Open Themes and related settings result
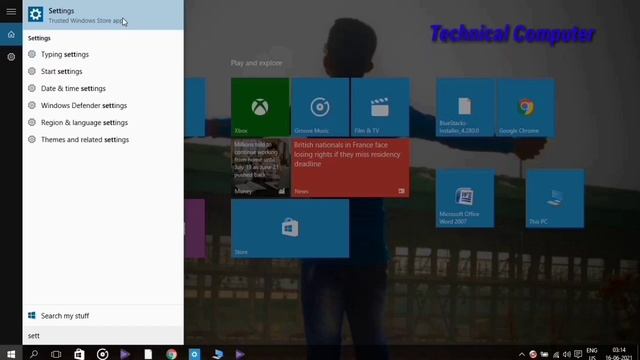Screen dimensions: 640x360 [103, 140]
